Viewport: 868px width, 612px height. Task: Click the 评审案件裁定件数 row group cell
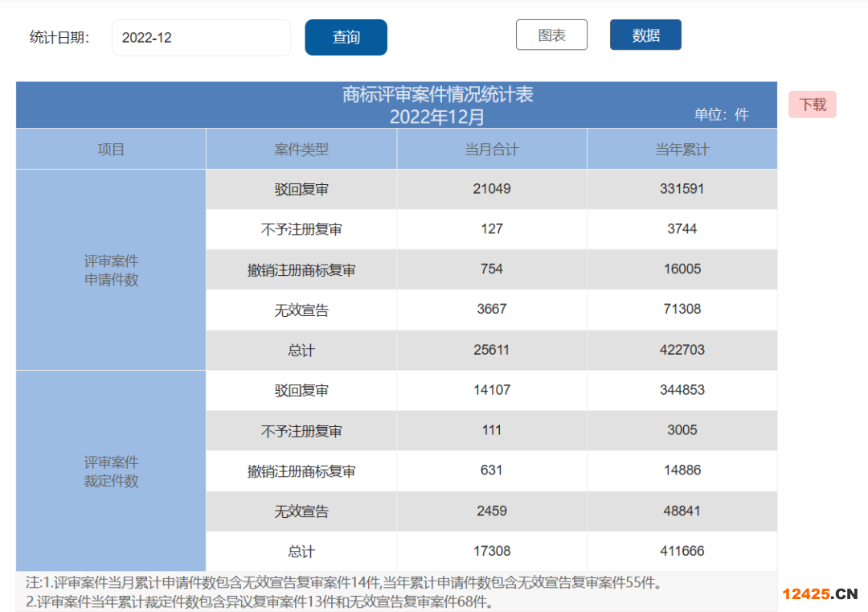point(111,470)
